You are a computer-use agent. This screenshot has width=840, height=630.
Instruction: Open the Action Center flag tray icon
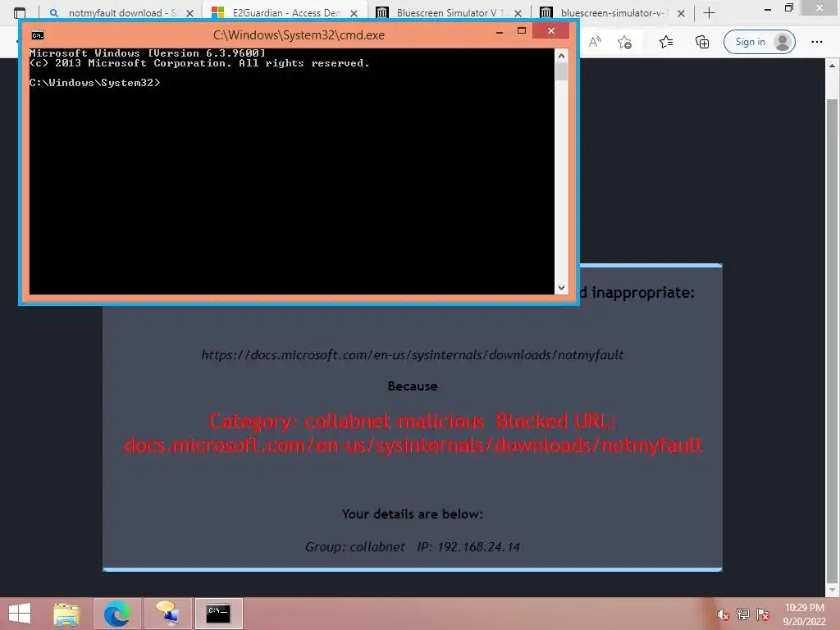[763, 614]
